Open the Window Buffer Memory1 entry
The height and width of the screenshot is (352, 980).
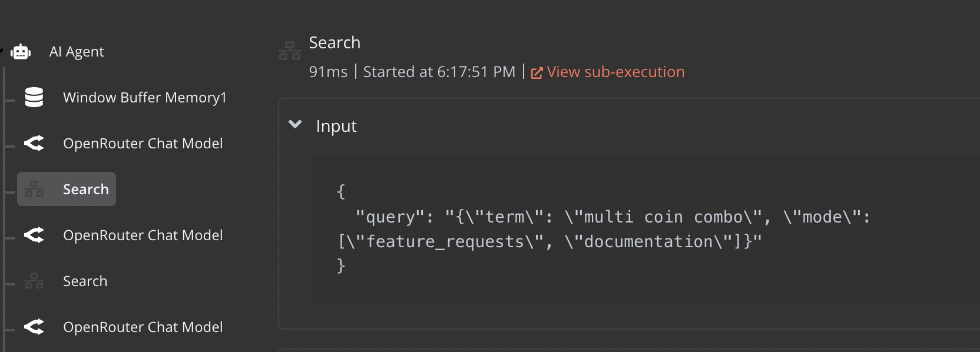pyautogui.click(x=145, y=97)
